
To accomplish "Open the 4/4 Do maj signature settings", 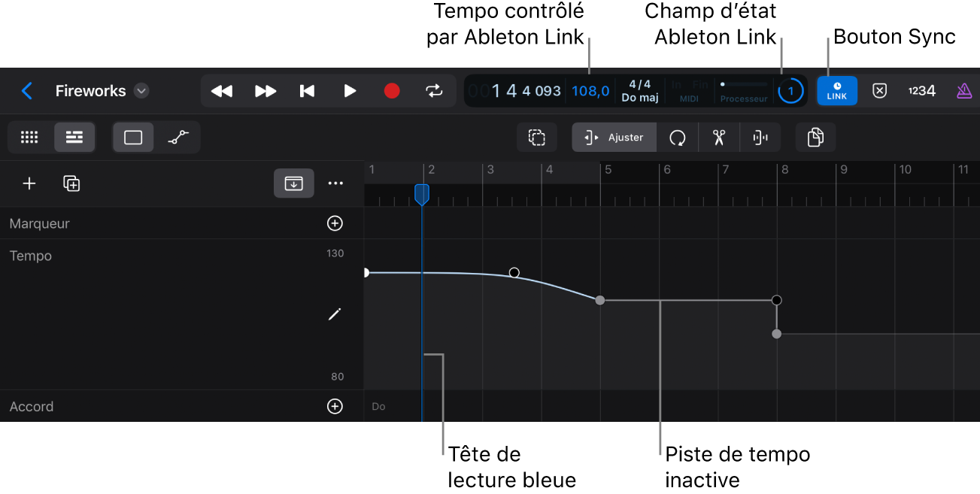I will click(640, 90).
